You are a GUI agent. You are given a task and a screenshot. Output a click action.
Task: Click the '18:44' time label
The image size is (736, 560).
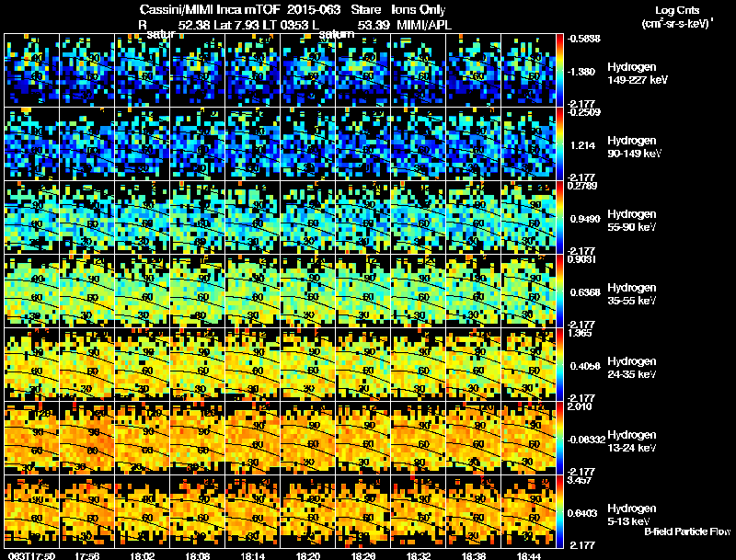(529, 556)
